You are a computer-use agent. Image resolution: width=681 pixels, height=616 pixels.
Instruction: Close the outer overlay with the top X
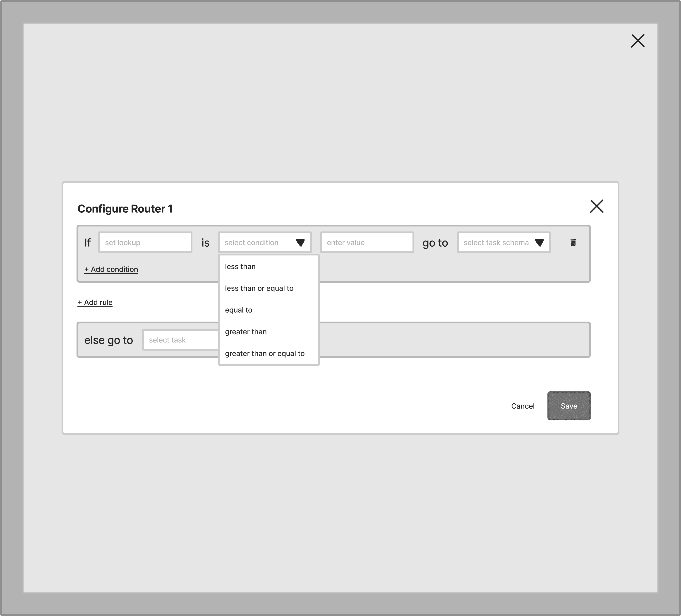[638, 41]
